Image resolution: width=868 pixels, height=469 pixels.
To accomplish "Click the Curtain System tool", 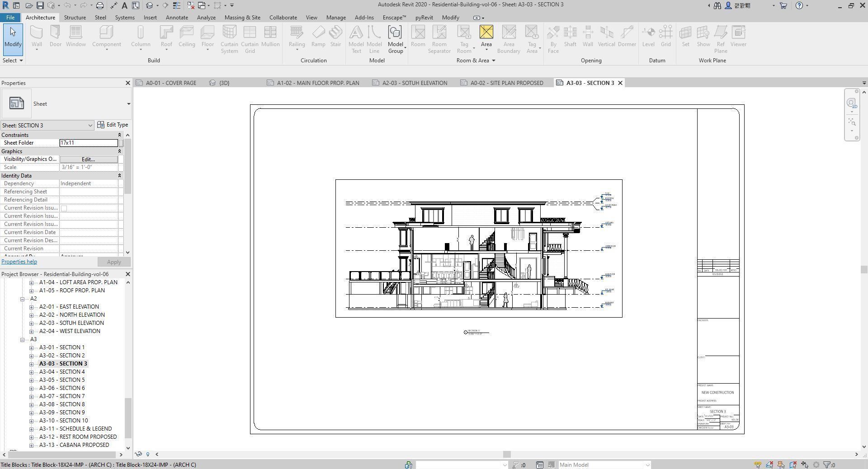I will [x=229, y=39].
